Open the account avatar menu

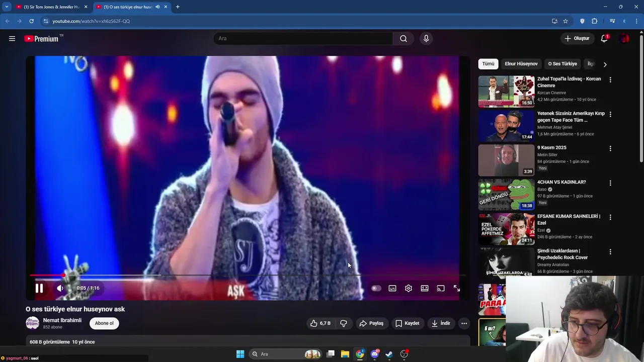(624, 39)
